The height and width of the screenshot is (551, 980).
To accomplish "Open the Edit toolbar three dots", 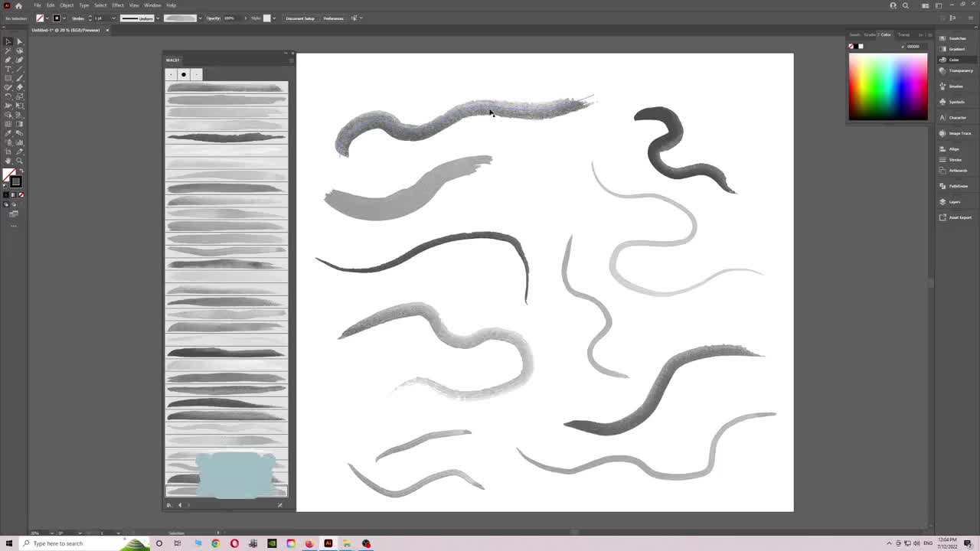I will tap(14, 226).
